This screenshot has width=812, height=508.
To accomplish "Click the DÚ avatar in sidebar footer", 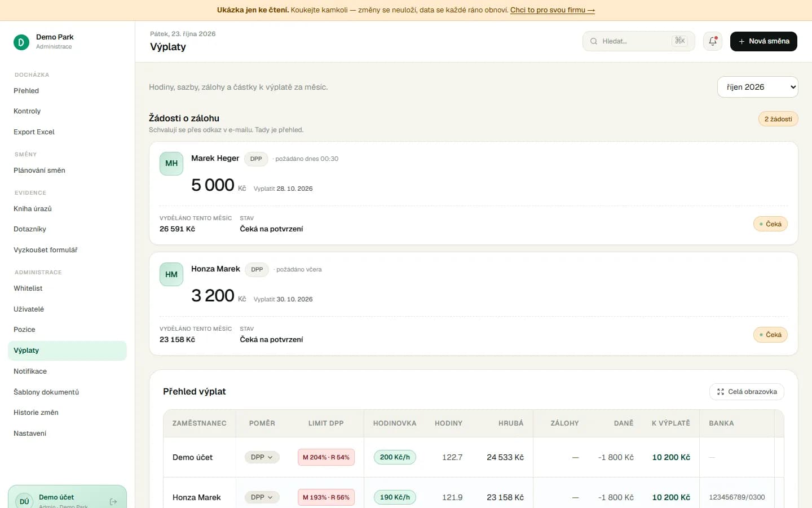I will tap(24, 501).
